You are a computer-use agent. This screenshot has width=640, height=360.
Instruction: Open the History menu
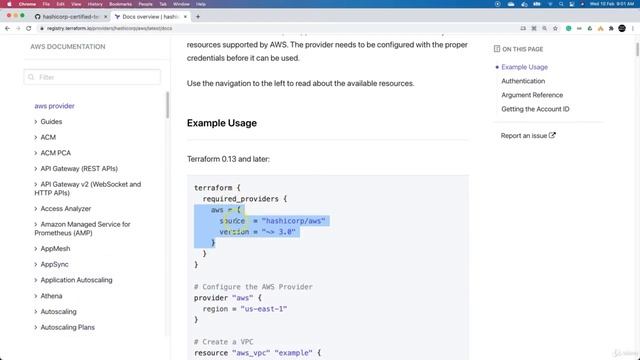point(95,4)
